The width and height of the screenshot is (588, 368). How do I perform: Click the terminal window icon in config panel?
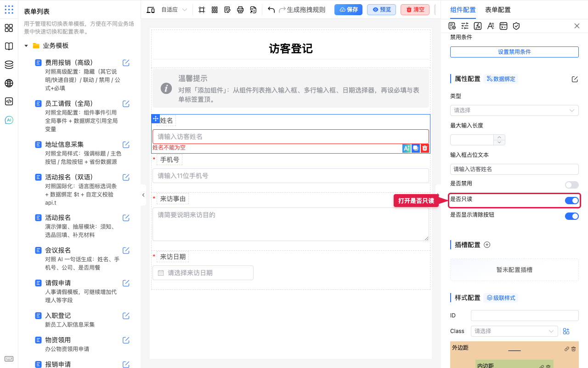click(x=503, y=26)
